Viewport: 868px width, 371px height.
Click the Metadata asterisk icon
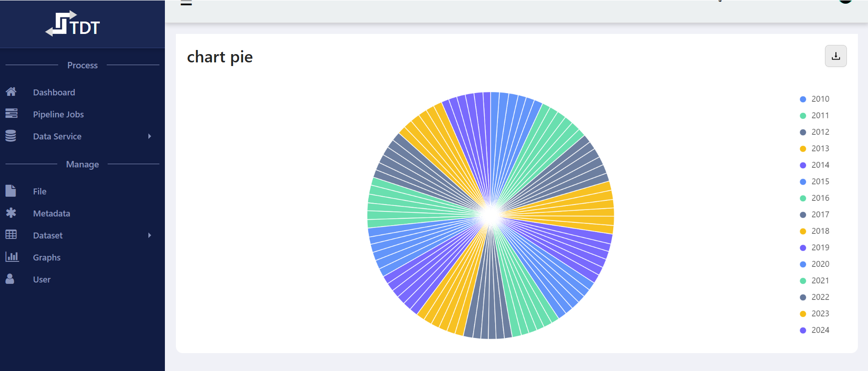[11, 213]
